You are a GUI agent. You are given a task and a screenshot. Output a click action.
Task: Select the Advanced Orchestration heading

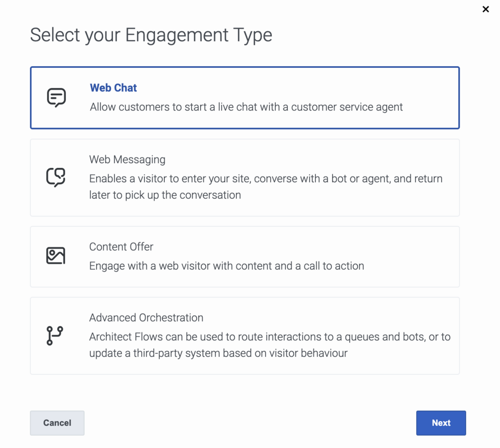(146, 317)
